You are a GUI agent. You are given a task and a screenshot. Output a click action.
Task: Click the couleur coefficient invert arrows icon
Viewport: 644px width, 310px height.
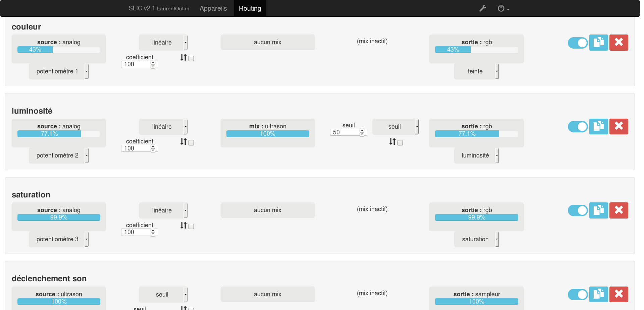pos(183,58)
